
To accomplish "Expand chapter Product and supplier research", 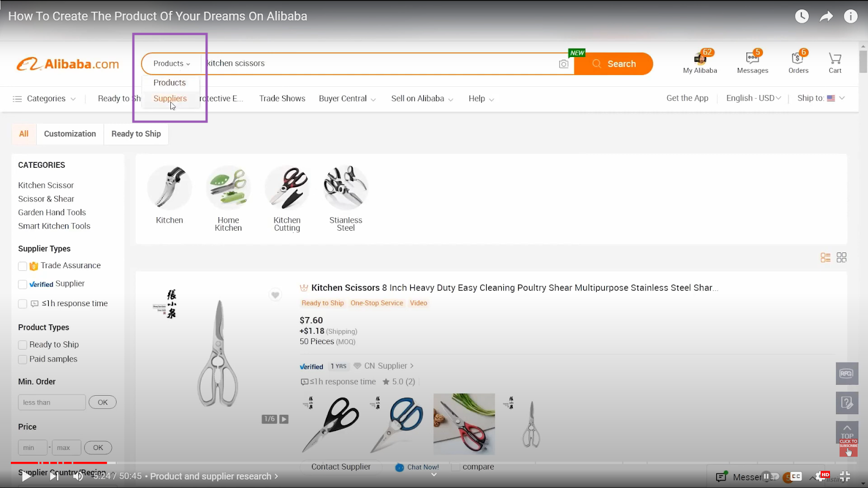I will pyautogui.click(x=214, y=476).
